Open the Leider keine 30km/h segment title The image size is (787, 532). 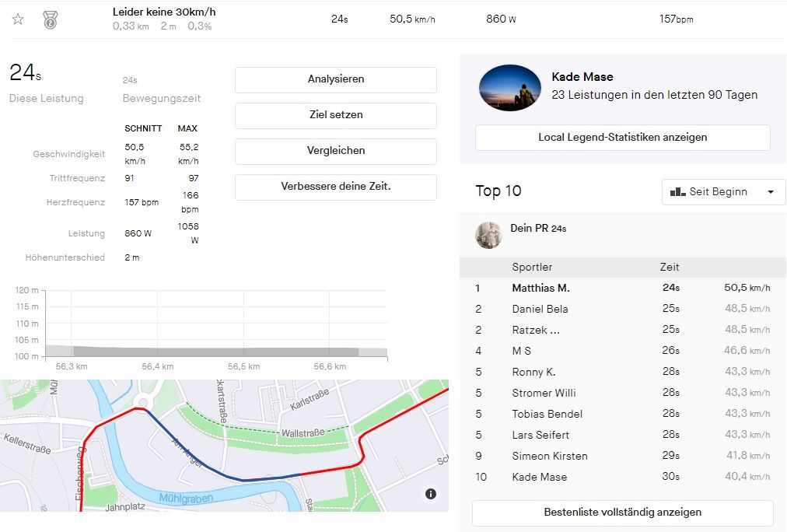click(x=164, y=12)
